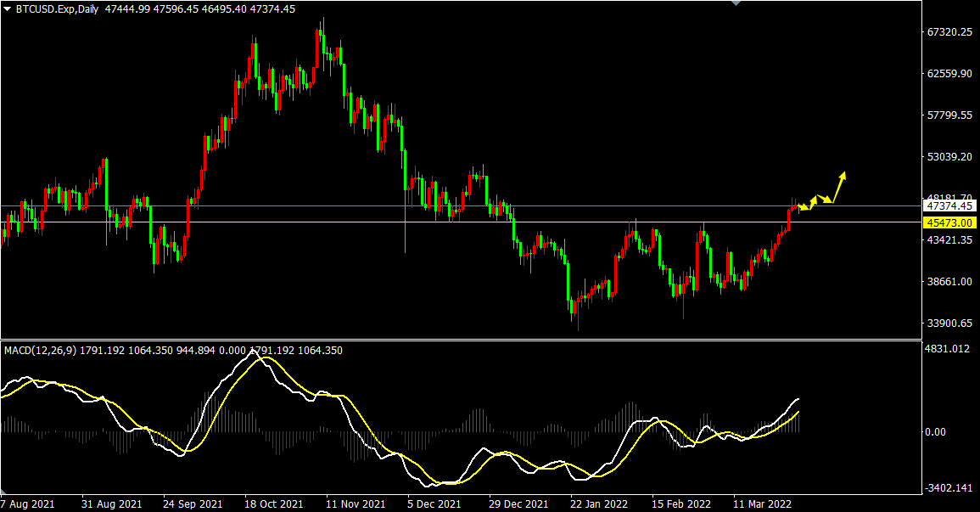
Task: Click the 7 Aug 2021 date label
Action: point(28,504)
